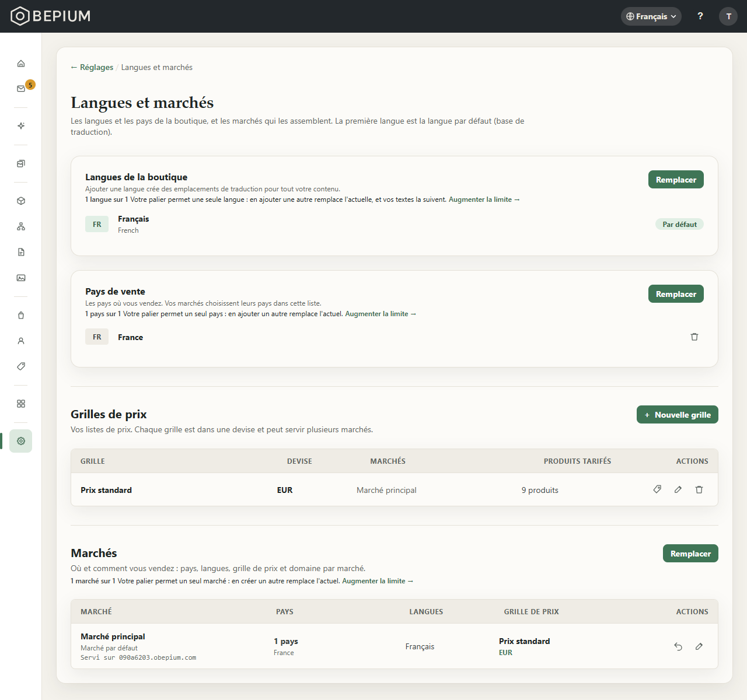Image resolution: width=747 pixels, height=700 pixels.
Task: Edit Marché principal with pencil icon
Action: [x=699, y=646]
